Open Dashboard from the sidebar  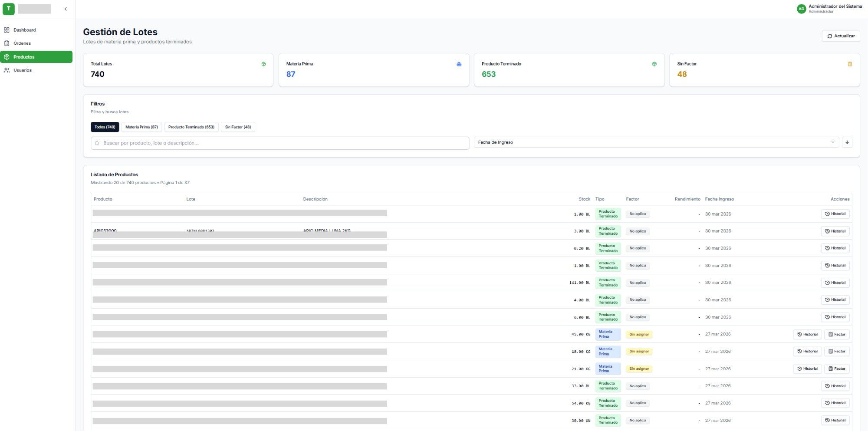point(24,30)
